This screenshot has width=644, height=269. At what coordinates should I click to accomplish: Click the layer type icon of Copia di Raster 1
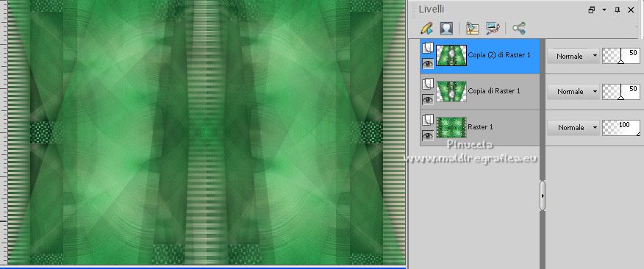[x=428, y=84]
